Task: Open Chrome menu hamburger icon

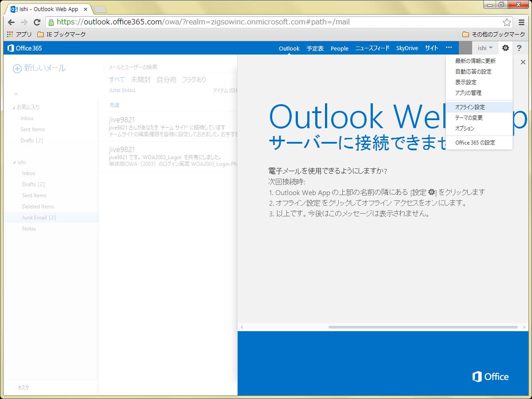Action: [521, 22]
